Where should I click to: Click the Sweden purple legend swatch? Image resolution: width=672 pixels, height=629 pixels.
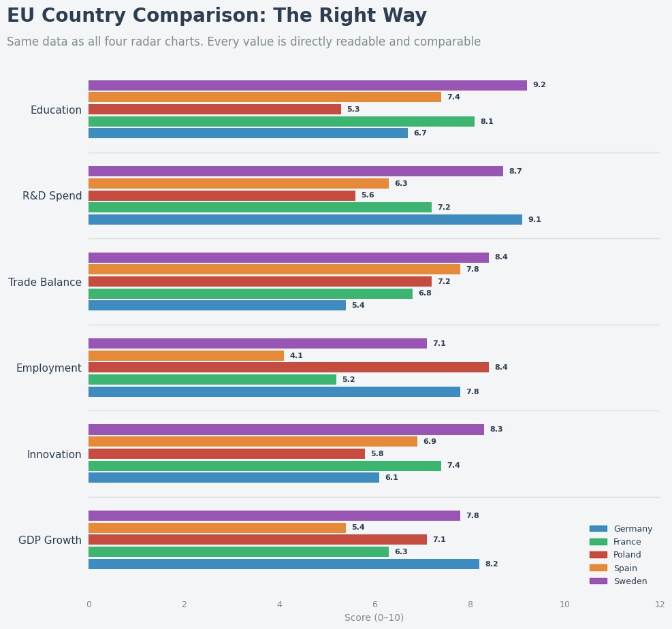[598, 581]
